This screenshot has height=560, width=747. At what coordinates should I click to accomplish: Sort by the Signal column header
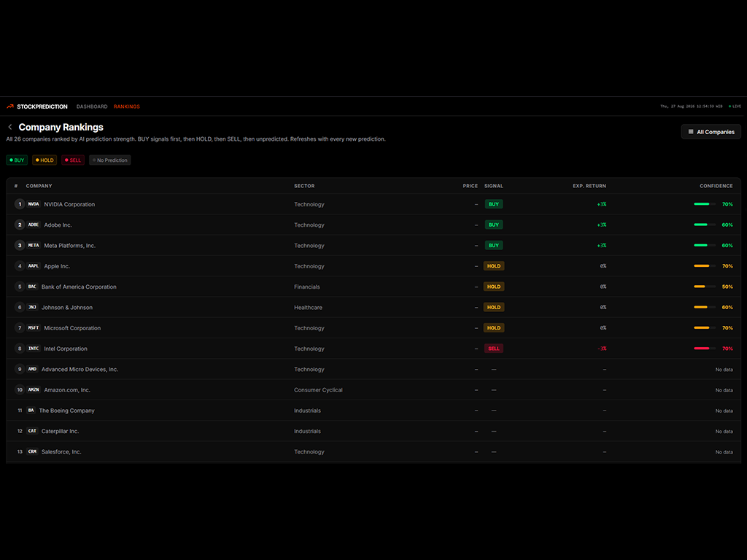(494, 186)
